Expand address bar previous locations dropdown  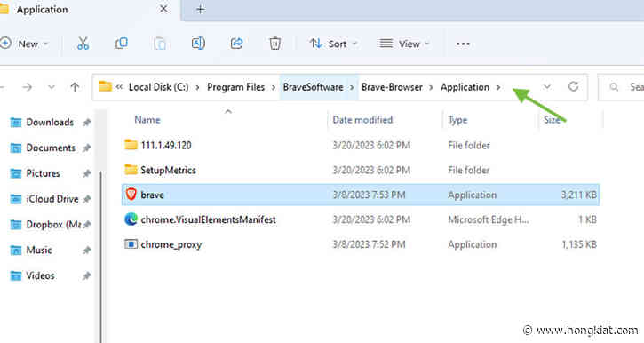point(547,87)
